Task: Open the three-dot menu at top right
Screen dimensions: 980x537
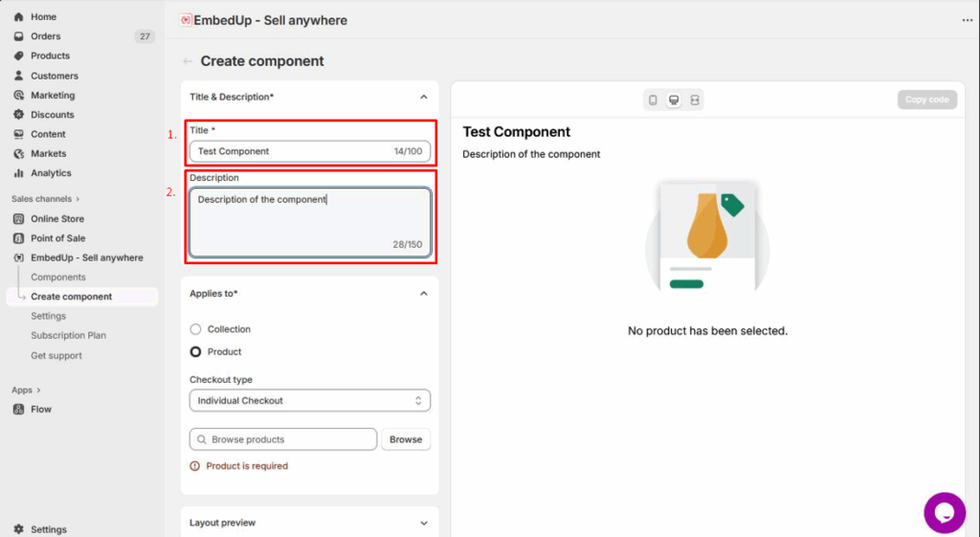Action: 967,20
